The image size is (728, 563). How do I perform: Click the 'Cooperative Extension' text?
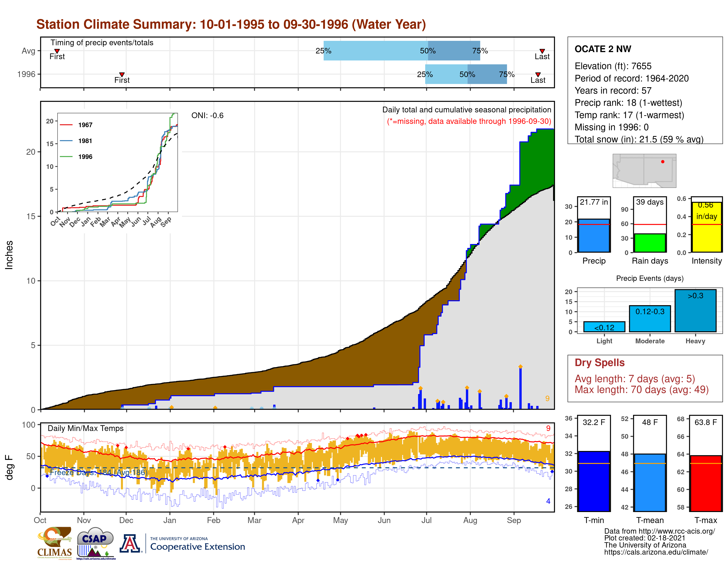198,547
